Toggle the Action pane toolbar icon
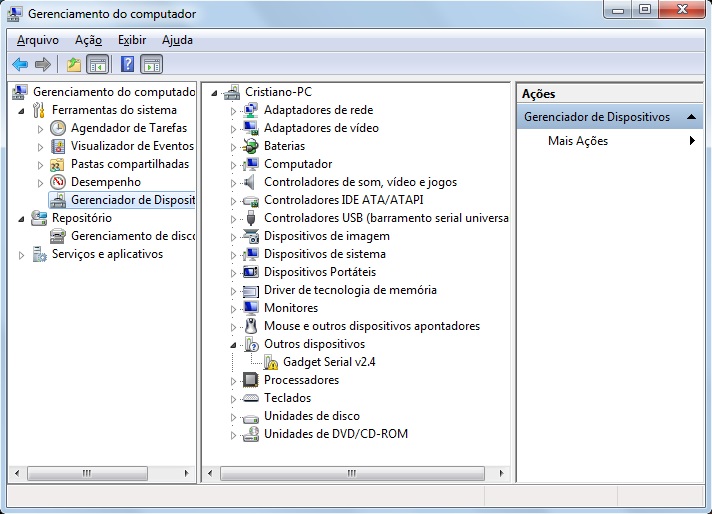Viewport: 712px width, 514px height. coord(152,65)
